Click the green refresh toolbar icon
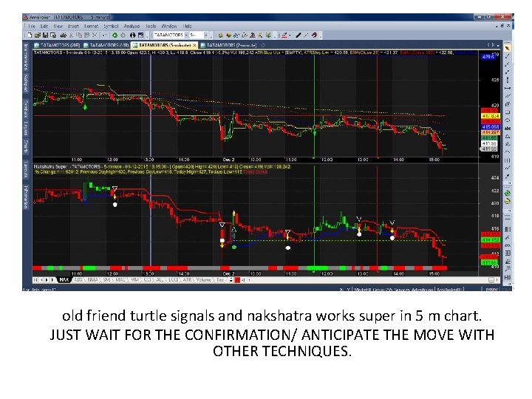The image size is (532, 399). 115,35
